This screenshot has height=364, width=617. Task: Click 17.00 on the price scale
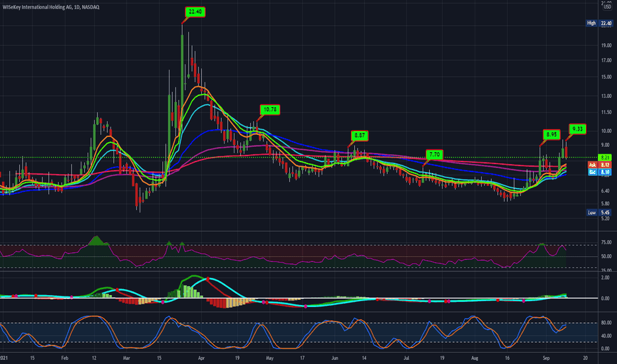(606, 60)
